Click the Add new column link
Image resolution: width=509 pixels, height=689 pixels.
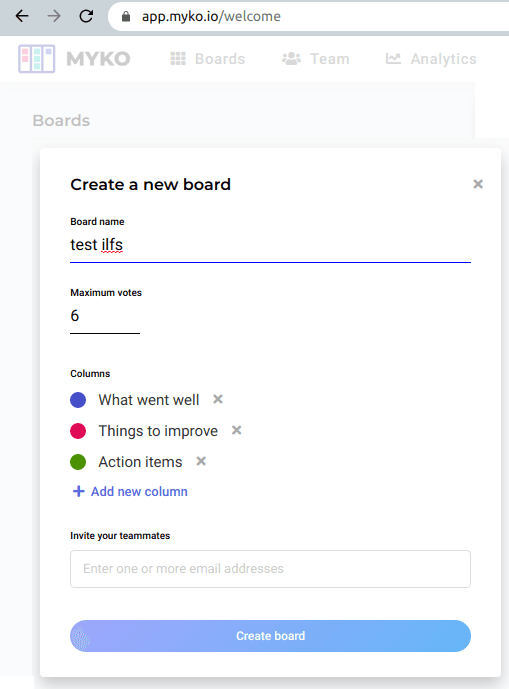(139, 491)
